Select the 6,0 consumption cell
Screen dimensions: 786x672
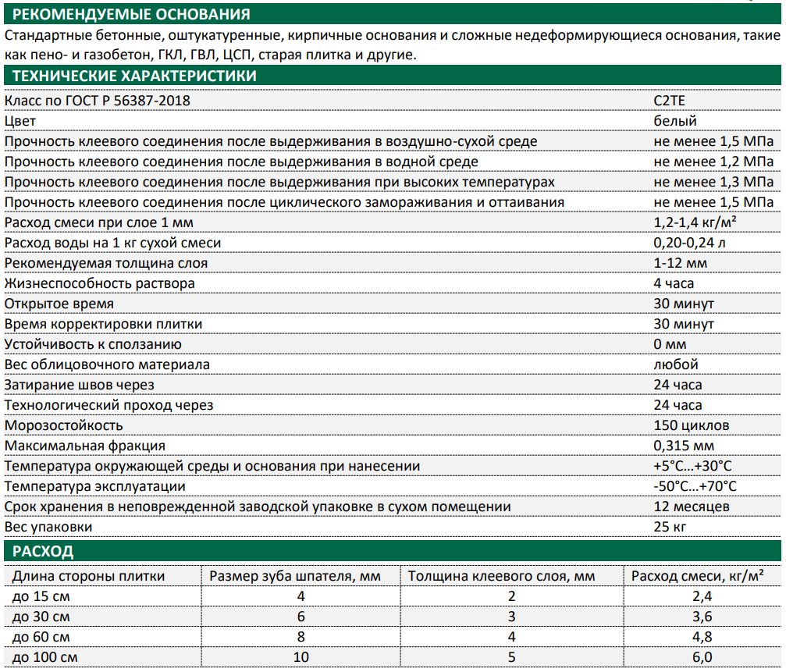(702, 657)
